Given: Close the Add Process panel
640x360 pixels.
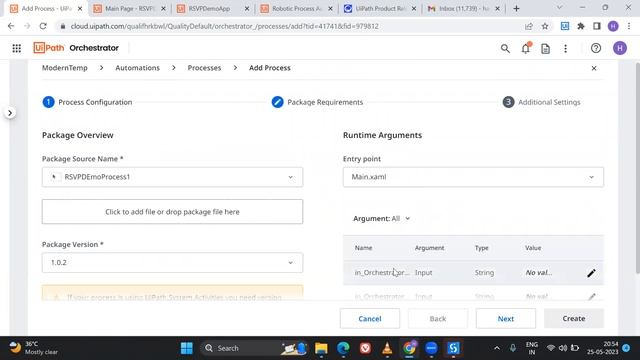Looking at the screenshot, I should pyautogui.click(x=594, y=68).
